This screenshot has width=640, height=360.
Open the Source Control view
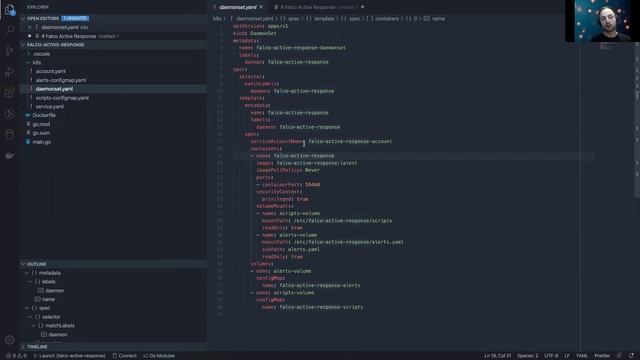[9, 51]
